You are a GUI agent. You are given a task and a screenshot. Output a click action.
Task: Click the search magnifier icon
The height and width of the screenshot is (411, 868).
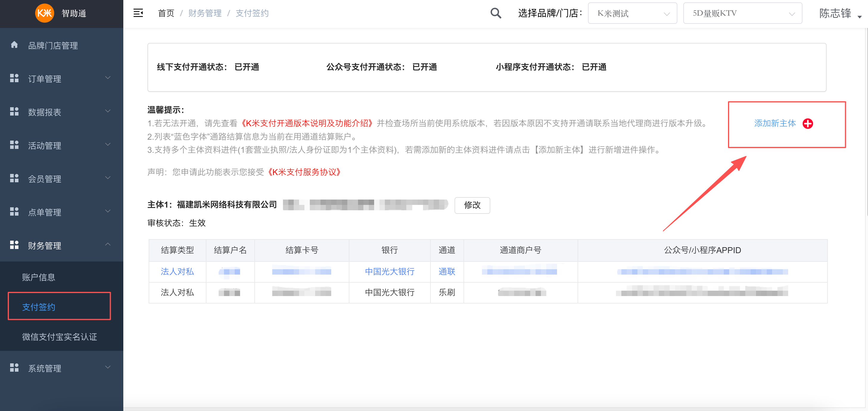pyautogui.click(x=495, y=13)
